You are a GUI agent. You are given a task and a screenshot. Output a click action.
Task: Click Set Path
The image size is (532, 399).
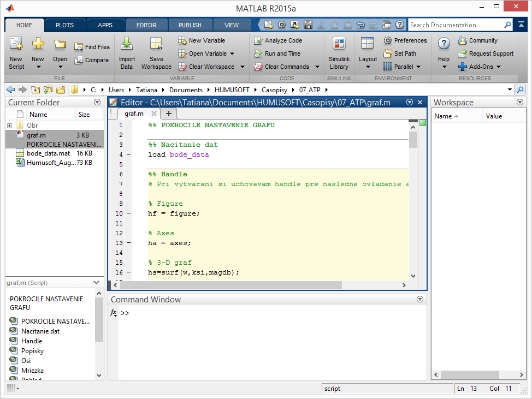tap(400, 53)
